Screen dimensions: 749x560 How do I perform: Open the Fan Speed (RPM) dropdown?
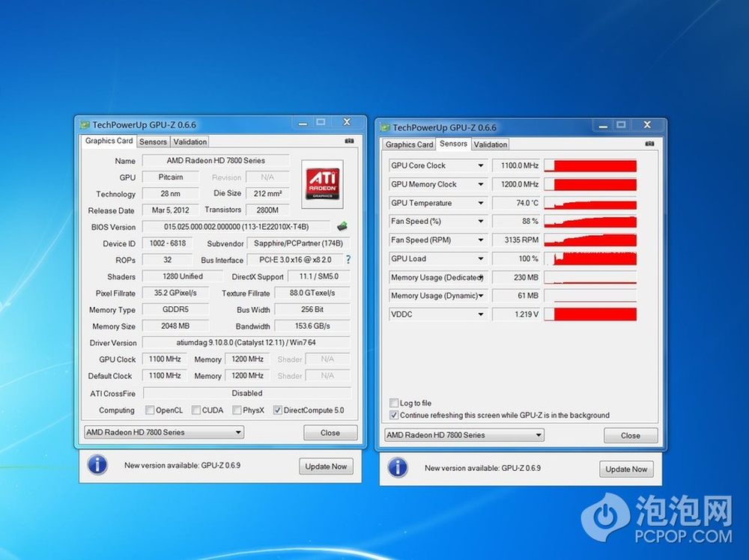(481, 240)
